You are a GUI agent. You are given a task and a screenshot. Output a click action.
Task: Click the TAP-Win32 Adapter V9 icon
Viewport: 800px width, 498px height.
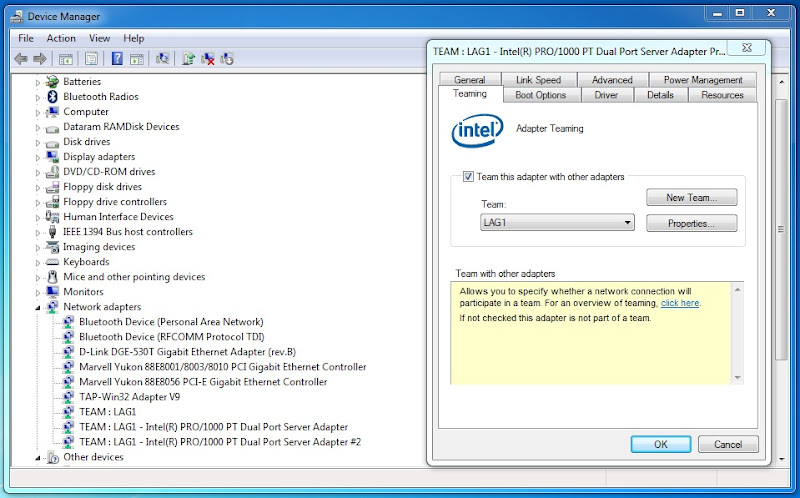point(68,397)
